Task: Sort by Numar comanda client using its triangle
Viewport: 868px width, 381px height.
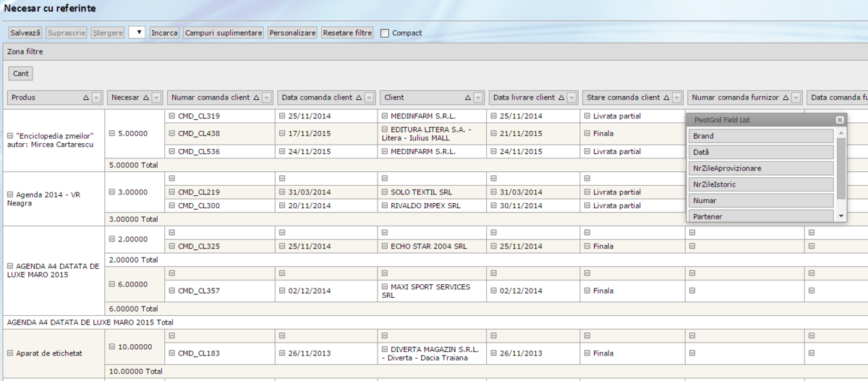Action: (x=256, y=98)
